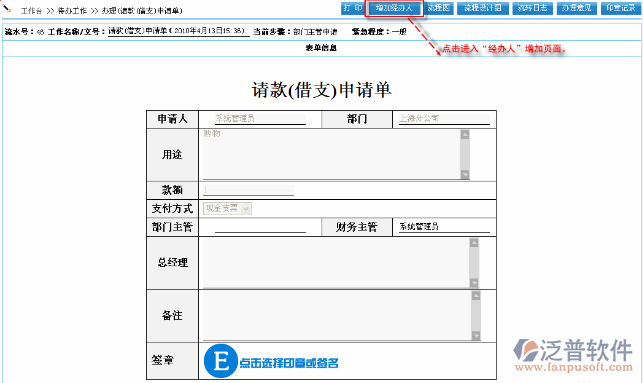643x383 pixels.
Task: Expand the 支付方式 payment method dropdown
Action: 246,209
